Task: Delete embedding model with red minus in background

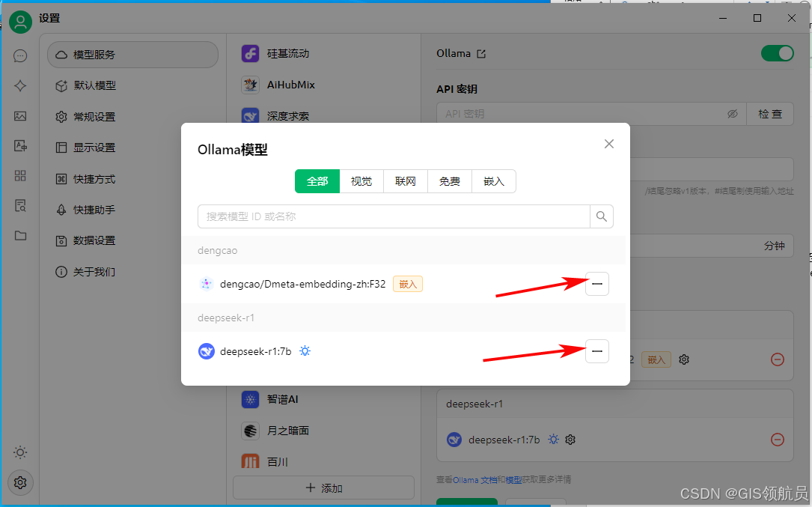Action: click(x=778, y=359)
